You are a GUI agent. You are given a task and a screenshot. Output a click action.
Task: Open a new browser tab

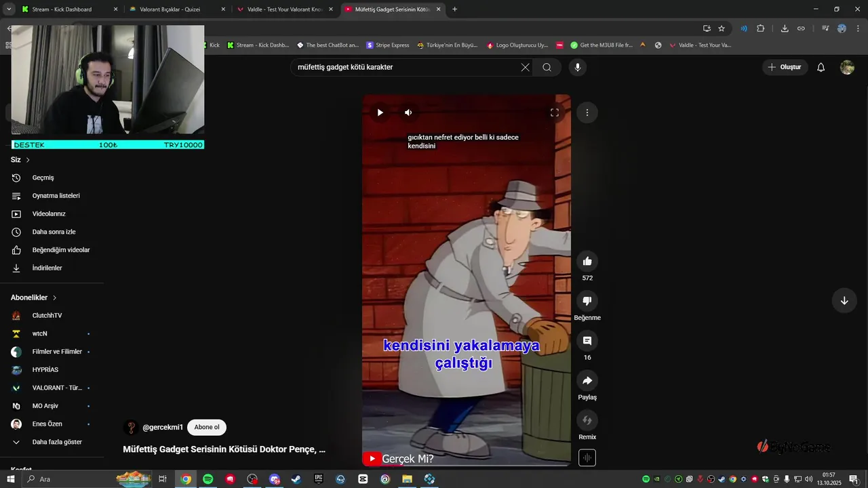(454, 9)
